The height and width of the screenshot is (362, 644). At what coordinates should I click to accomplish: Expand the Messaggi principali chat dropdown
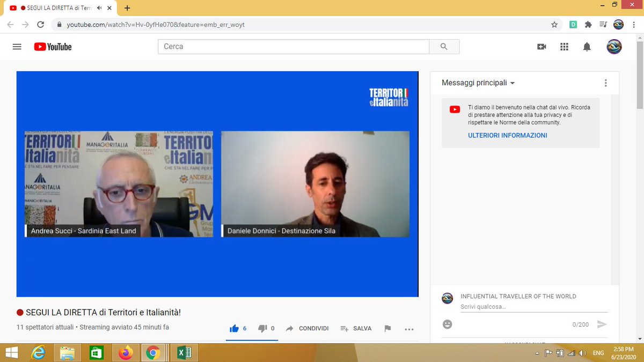(478, 83)
